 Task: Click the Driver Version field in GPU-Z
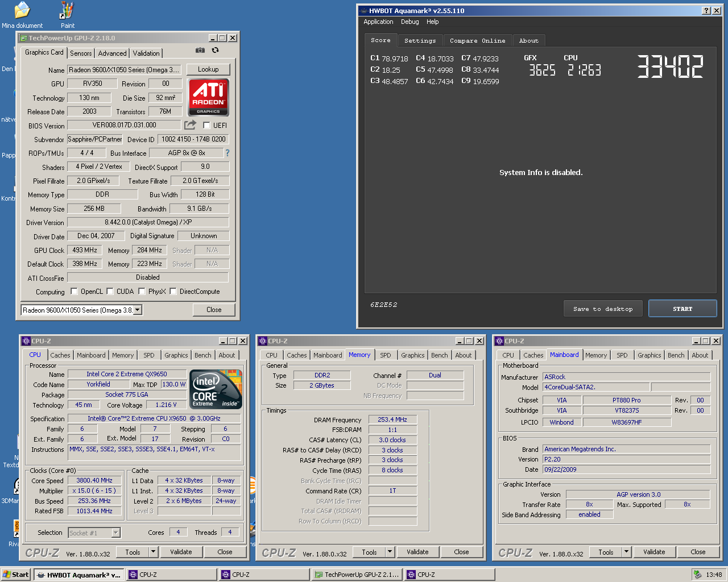coord(148,222)
